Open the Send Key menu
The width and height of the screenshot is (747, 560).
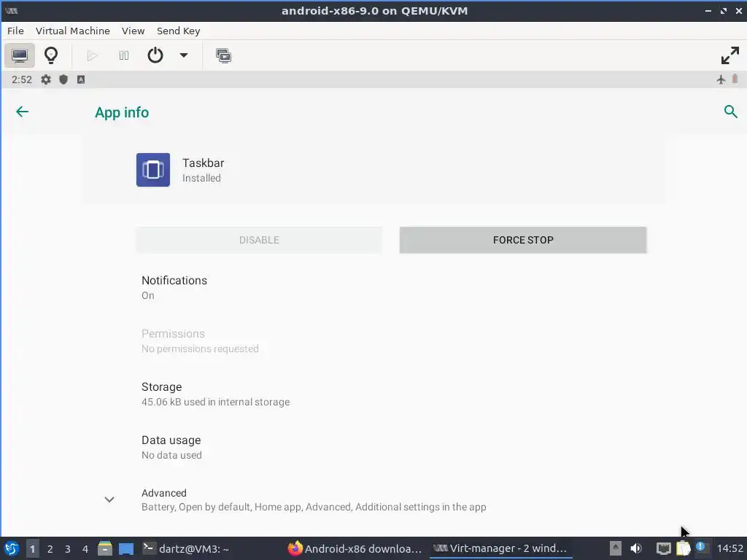pos(179,31)
